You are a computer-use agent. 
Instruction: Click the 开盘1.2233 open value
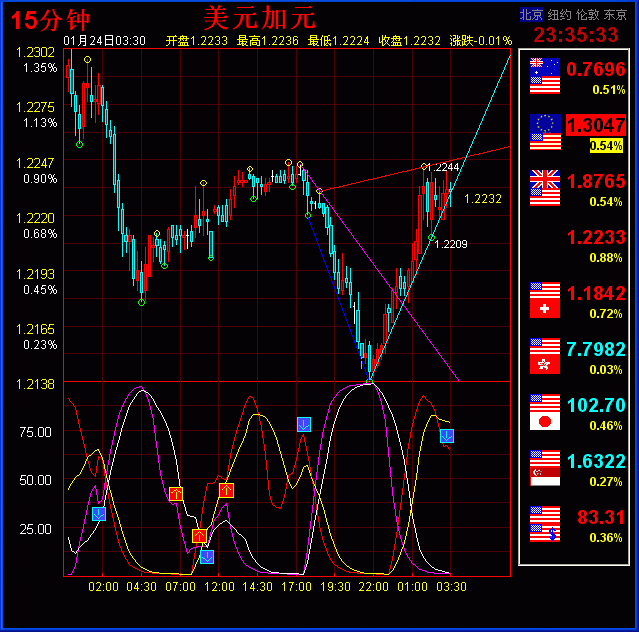pos(197,41)
